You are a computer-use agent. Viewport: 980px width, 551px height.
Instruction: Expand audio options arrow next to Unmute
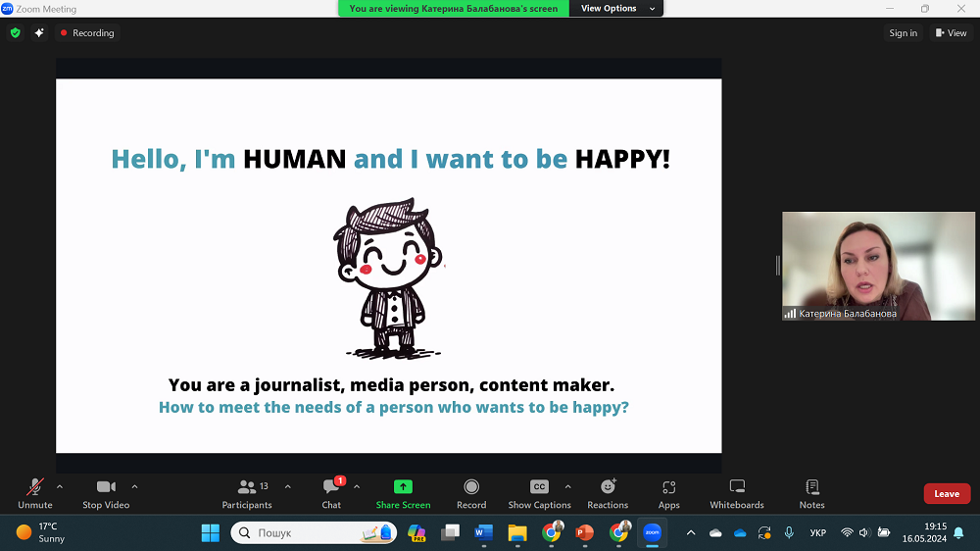pyautogui.click(x=60, y=486)
